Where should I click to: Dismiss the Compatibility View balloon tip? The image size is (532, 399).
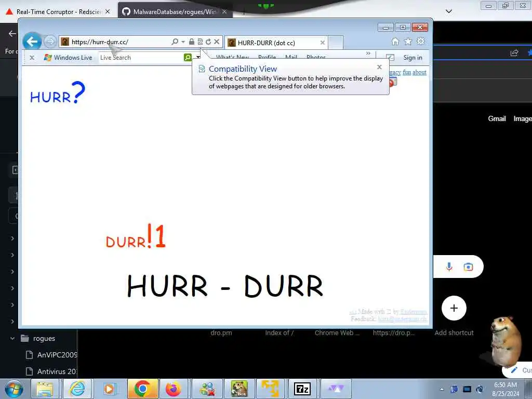pyautogui.click(x=380, y=67)
